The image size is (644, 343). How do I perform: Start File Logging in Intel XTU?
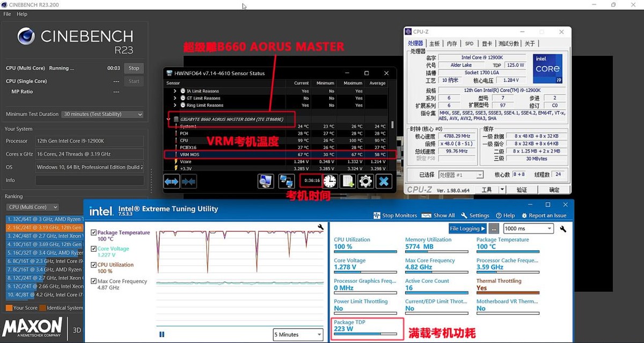(x=467, y=228)
